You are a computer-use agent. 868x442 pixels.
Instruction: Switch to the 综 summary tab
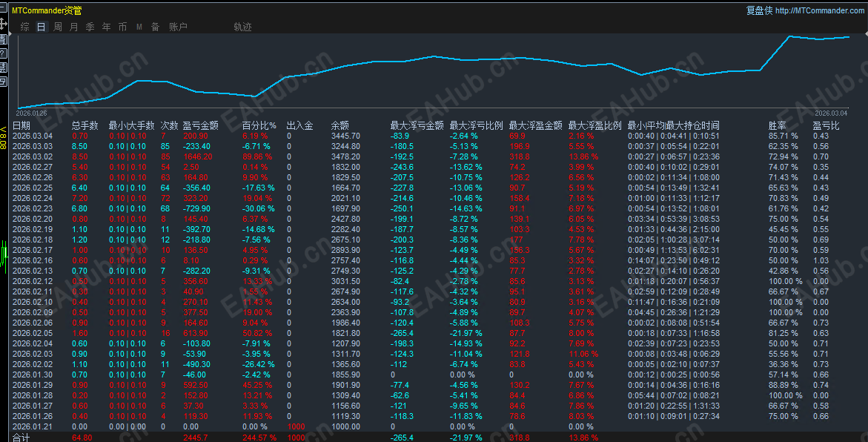[x=25, y=27]
